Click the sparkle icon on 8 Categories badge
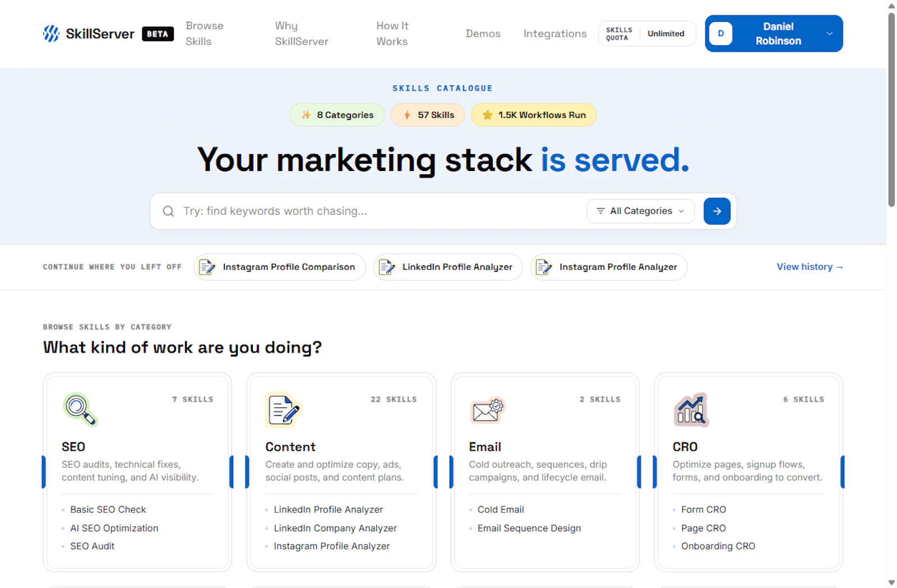 tap(306, 115)
